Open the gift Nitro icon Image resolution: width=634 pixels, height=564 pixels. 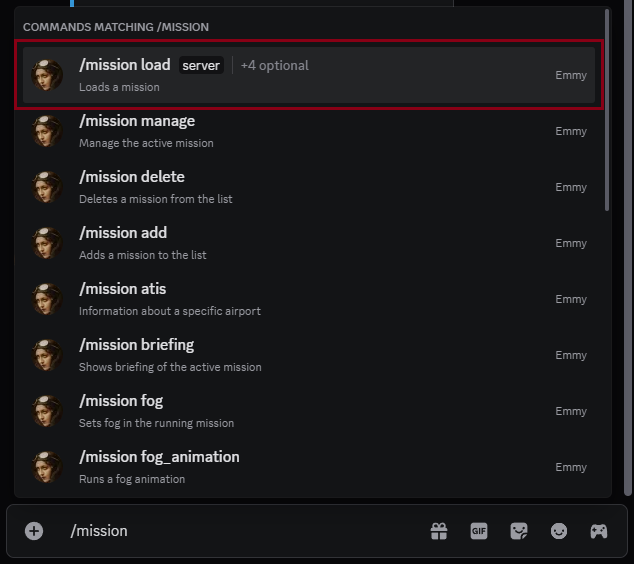coord(439,531)
